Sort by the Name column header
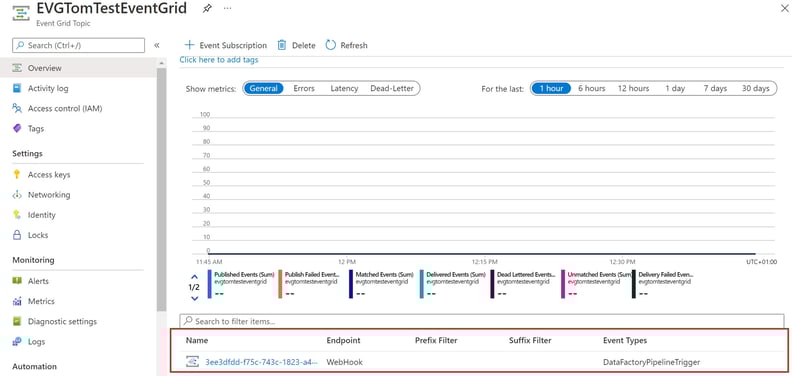 196,341
